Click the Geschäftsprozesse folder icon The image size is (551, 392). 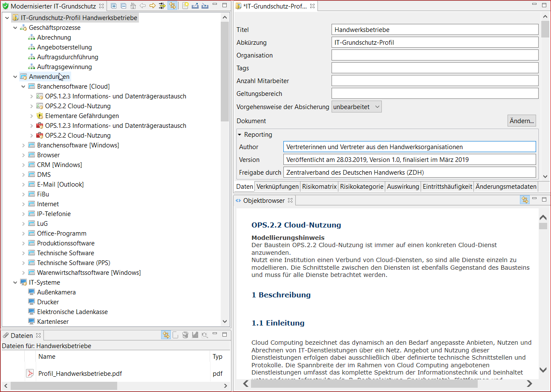click(23, 28)
